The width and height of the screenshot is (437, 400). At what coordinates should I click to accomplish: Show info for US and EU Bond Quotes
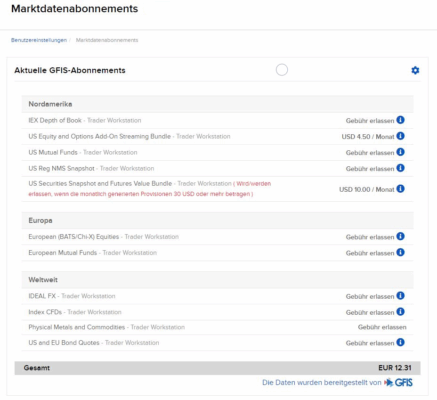[400, 342]
